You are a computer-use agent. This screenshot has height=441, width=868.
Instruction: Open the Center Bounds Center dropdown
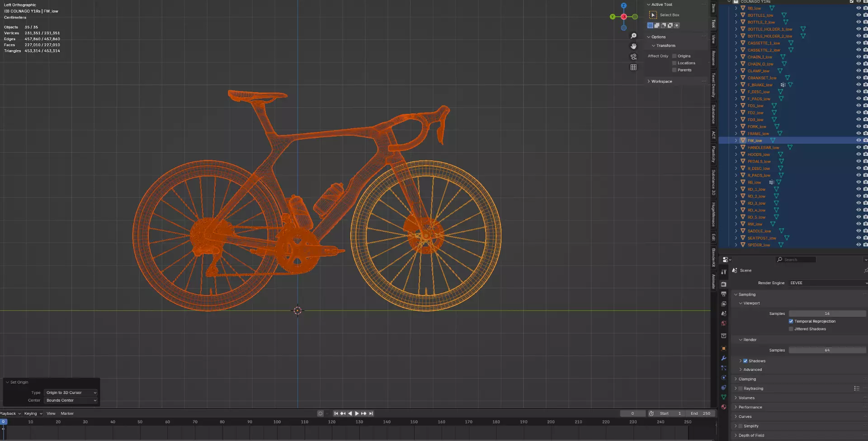coord(71,401)
